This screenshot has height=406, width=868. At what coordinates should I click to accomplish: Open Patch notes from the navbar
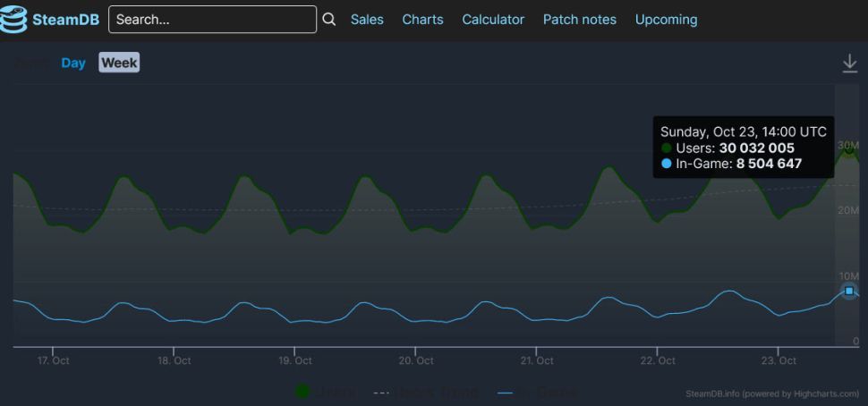coord(580,20)
